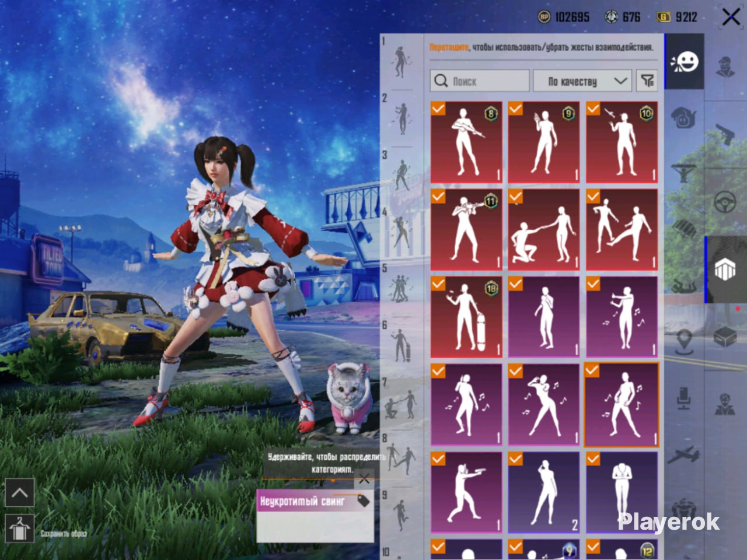Screen dimensions: 747x560
Task: Select the highlighted striped box category
Action: click(x=725, y=269)
